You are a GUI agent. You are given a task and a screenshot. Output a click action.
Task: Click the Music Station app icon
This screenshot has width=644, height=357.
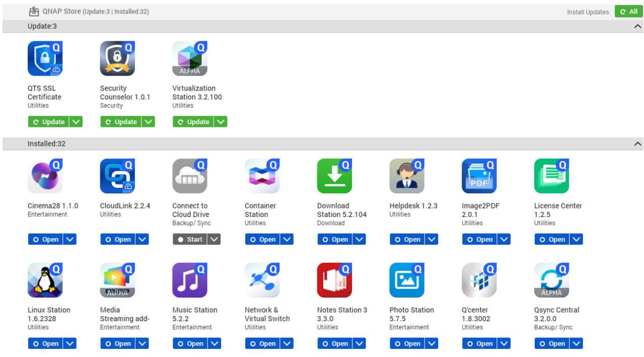click(x=190, y=280)
